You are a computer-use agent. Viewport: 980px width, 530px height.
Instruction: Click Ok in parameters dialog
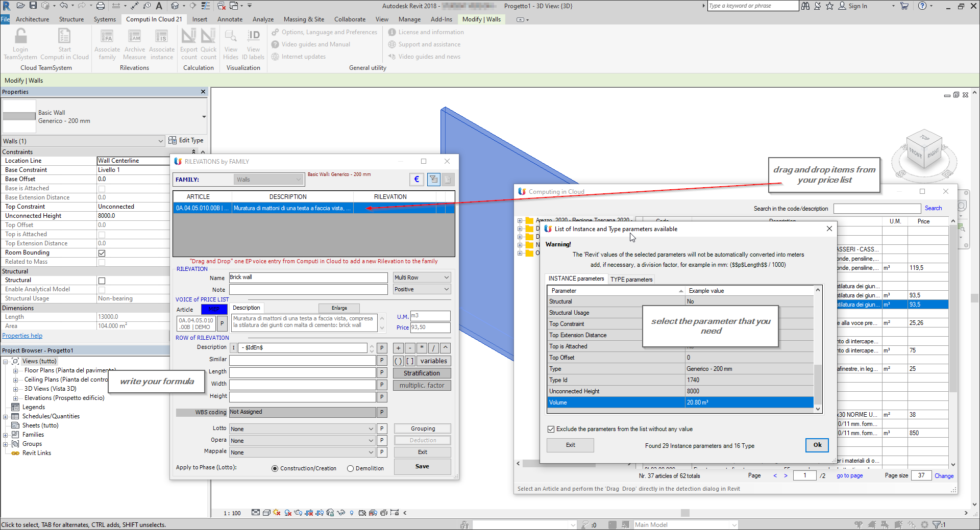pyautogui.click(x=817, y=445)
